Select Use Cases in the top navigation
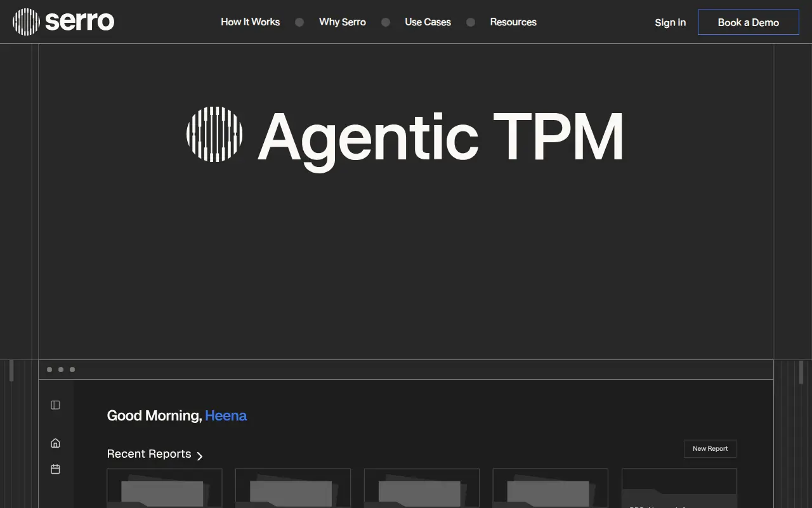Viewport: 812px width, 508px height. (428, 22)
